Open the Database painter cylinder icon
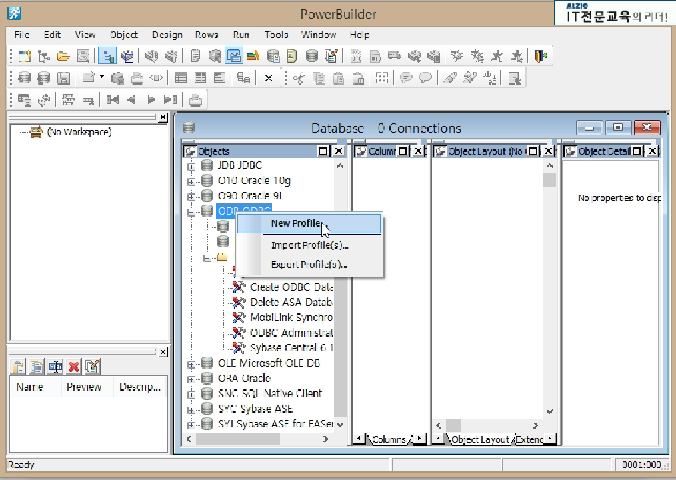The image size is (676, 480). (312, 56)
